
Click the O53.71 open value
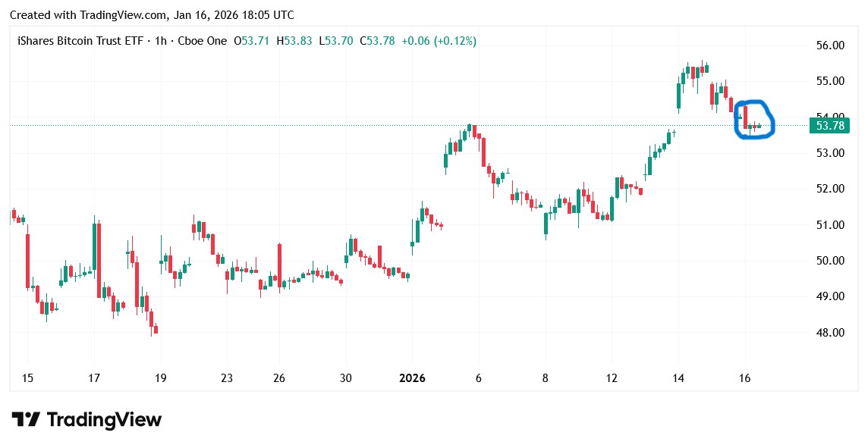(251, 41)
